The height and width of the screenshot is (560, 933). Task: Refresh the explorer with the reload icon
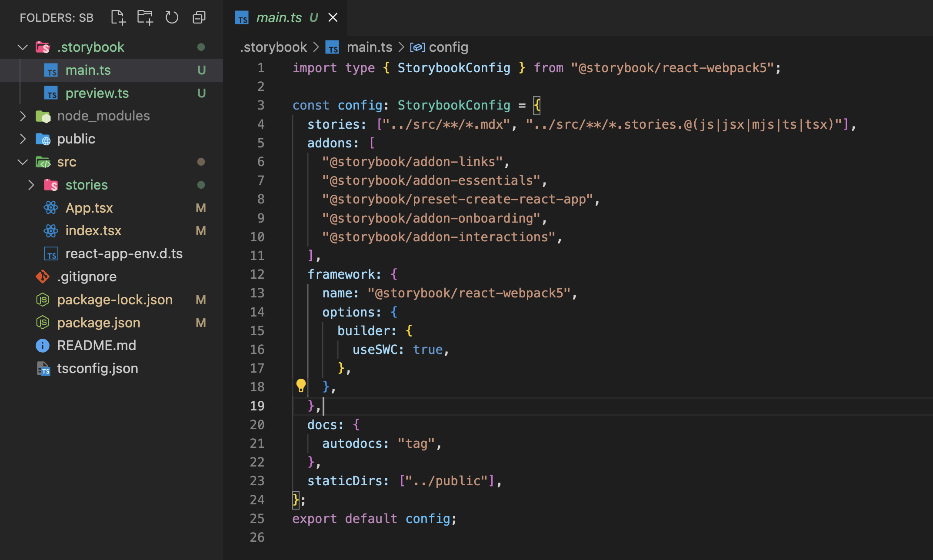(x=172, y=17)
